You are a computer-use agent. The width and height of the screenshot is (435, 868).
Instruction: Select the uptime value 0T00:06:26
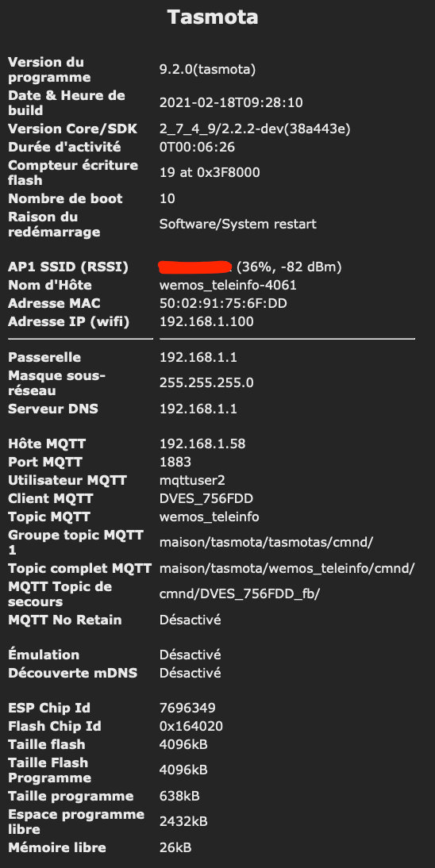coord(198,148)
